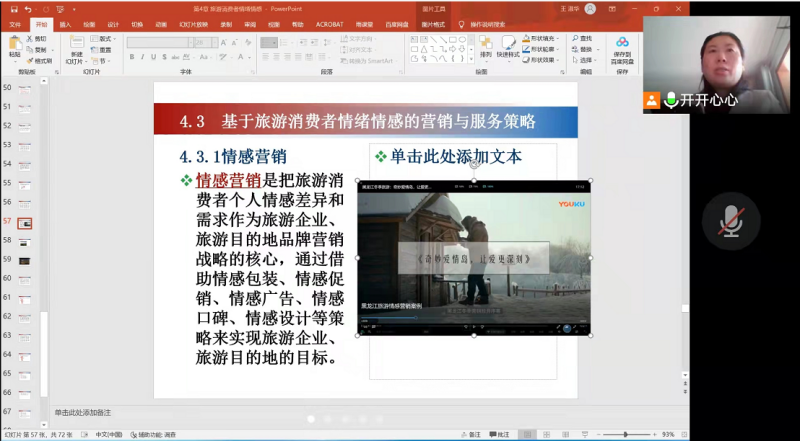This screenshot has width=800, height=441.
Task: Expand the Shape Fill (形状填充) dropdown
Action: click(543, 38)
